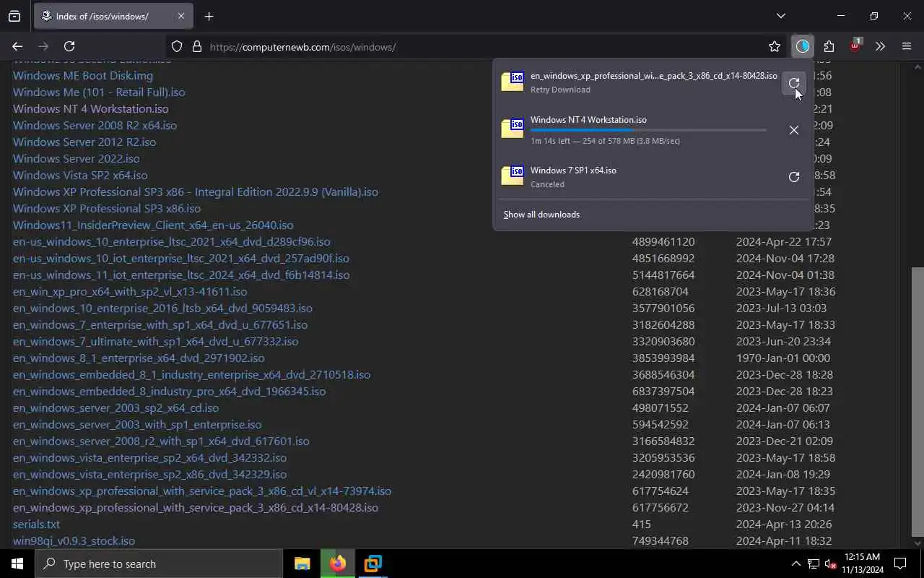This screenshot has width=924, height=578.
Task: Reload the current page
Action: [69, 47]
